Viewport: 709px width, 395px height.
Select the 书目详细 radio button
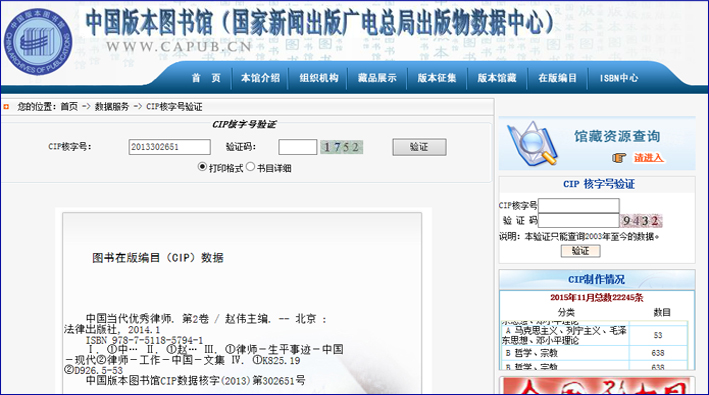[251, 167]
